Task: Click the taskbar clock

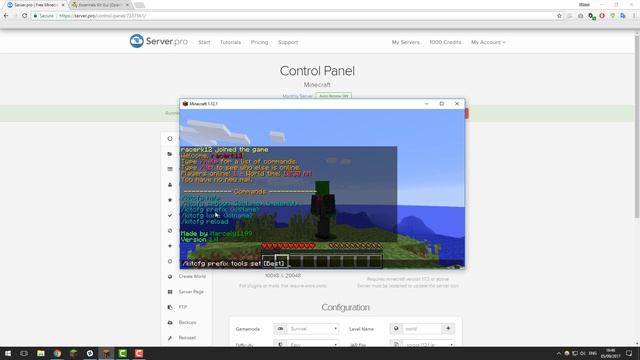Action: pos(611,353)
